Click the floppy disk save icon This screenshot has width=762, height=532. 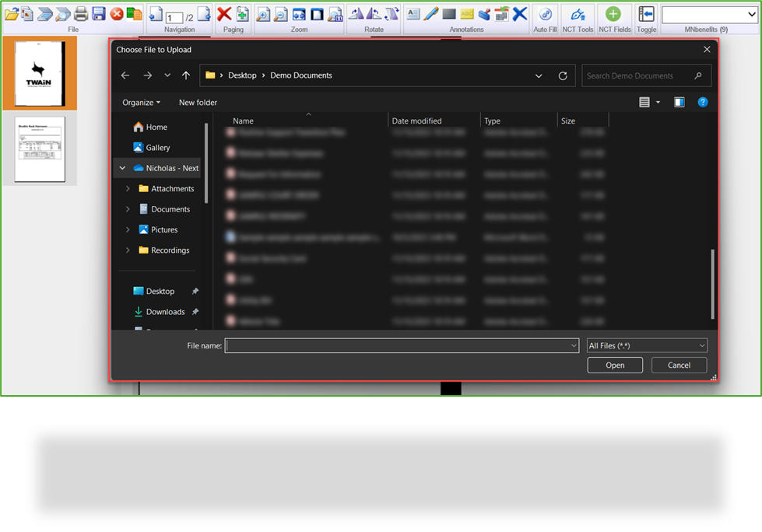pos(99,14)
